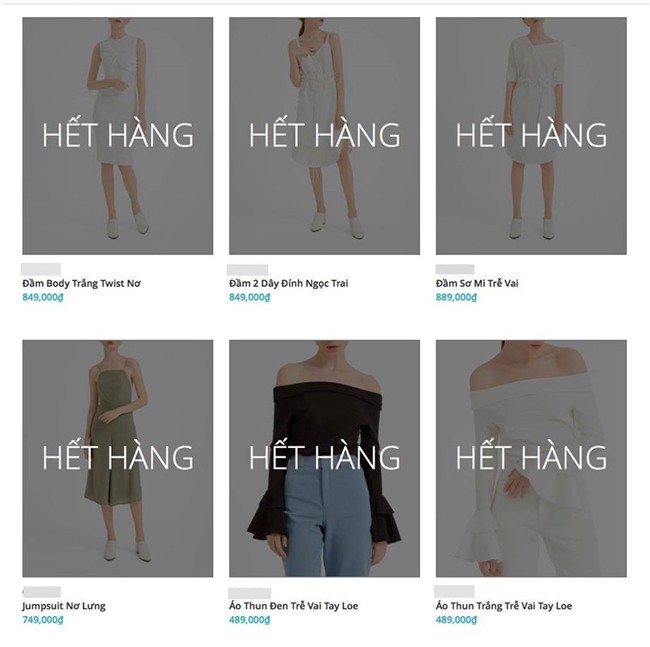Open the Áo Thun Trắng Trễ Vai image
650x647 pixels.
(x=531, y=458)
